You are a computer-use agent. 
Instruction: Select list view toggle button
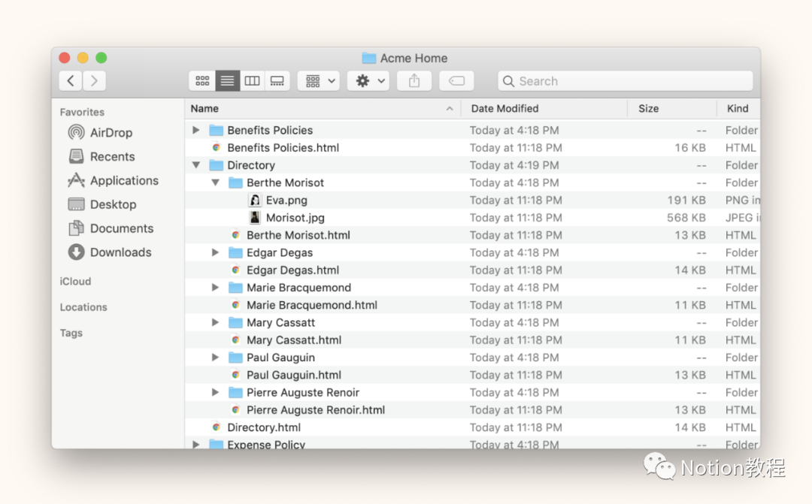tap(227, 81)
